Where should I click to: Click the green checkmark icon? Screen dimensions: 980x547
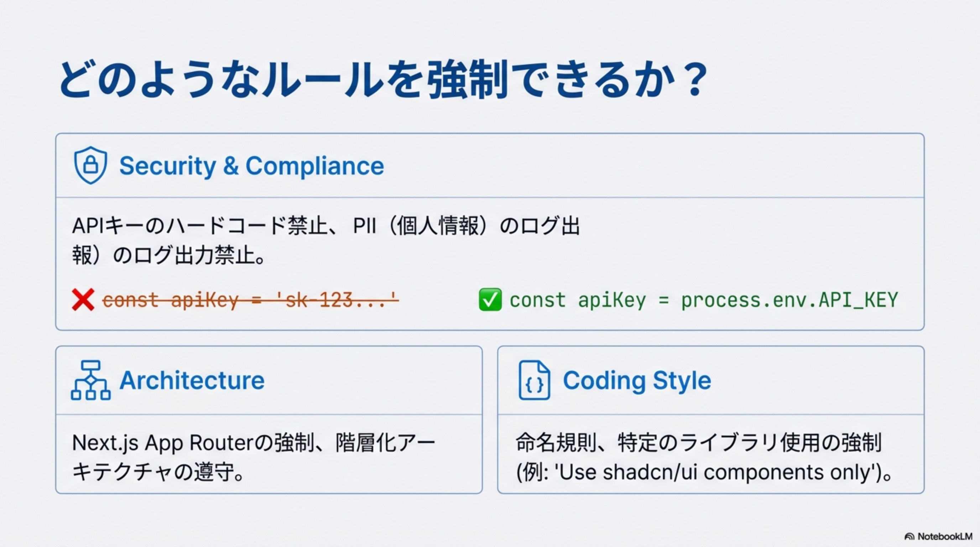(490, 300)
